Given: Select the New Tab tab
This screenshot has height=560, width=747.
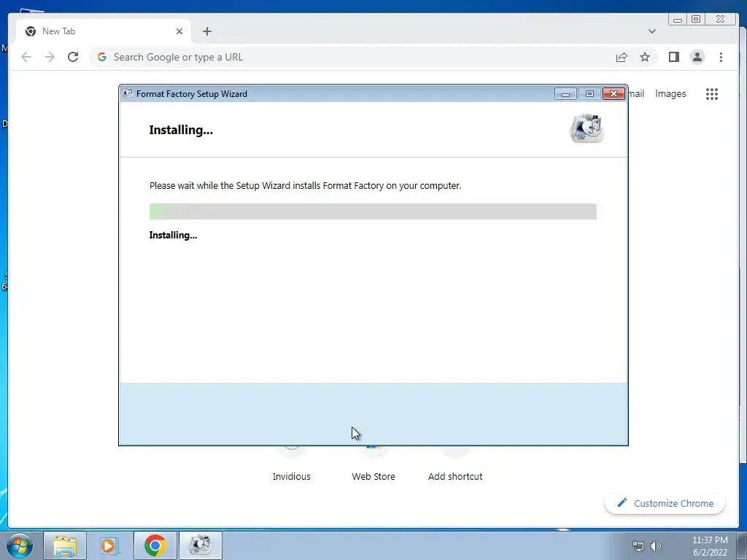Looking at the screenshot, I should [x=104, y=31].
